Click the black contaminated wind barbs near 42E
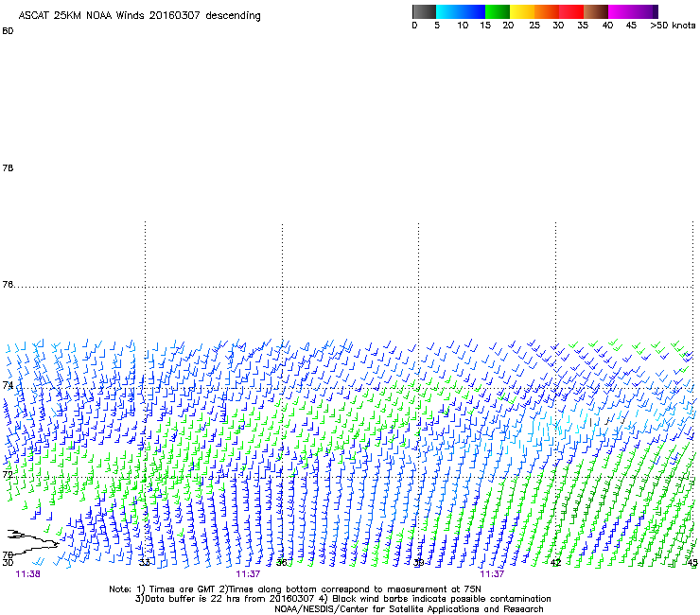The image size is (700, 615). [606, 421]
